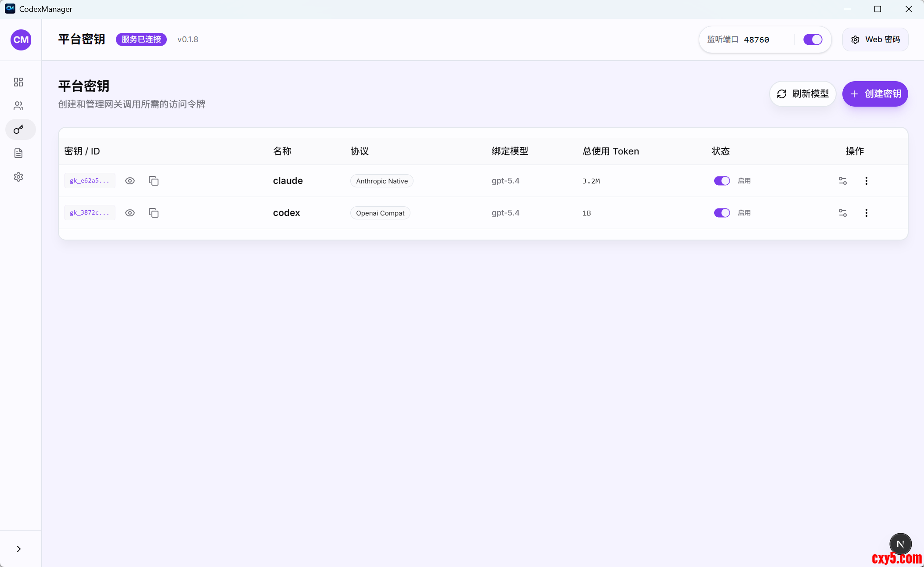The height and width of the screenshot is (567, 924).
Task: Open more options menu for codex row
Action: point(866,213)
